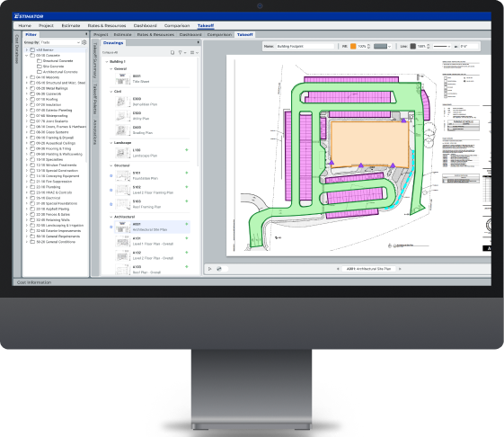Open the list view options icon in Drawings

pyautogui.click(x=192, y=52)
